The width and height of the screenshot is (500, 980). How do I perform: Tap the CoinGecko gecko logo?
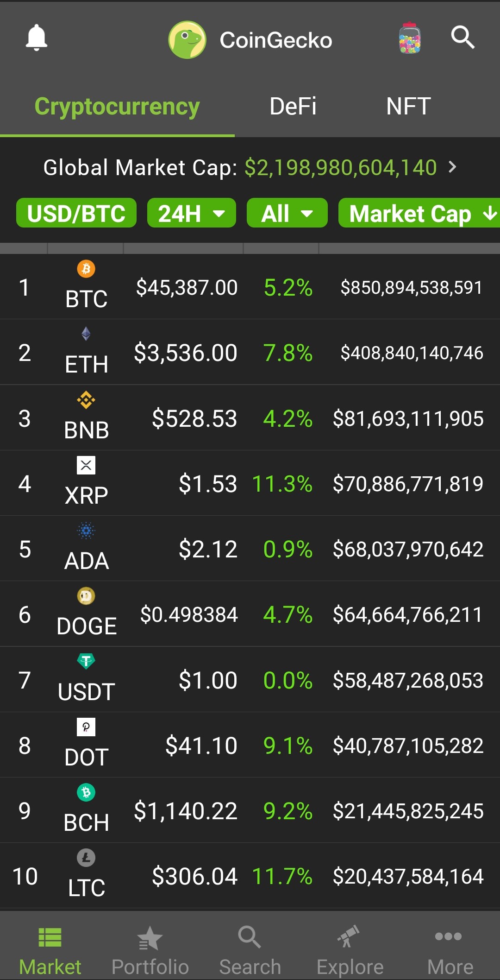click(187, 40)
